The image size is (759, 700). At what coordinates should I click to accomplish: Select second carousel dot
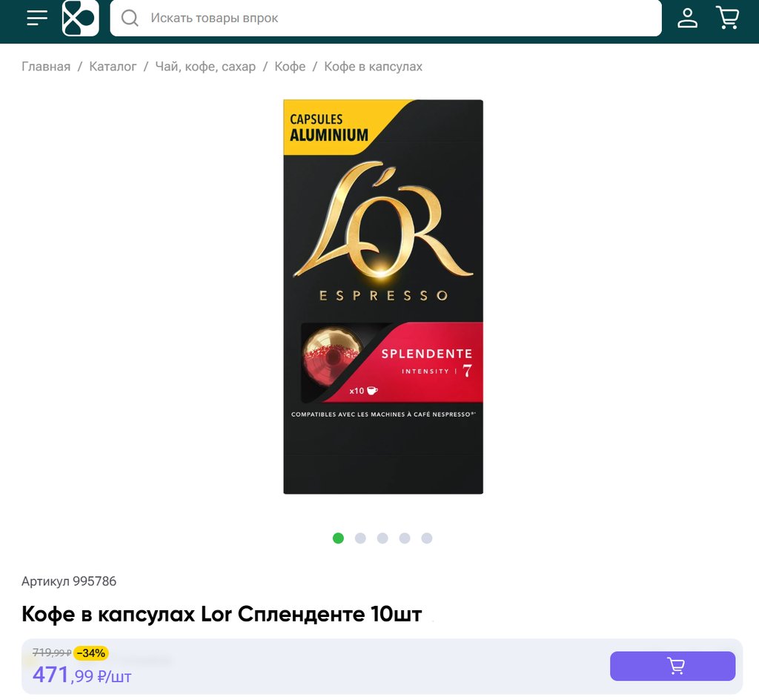pos(360,538)
